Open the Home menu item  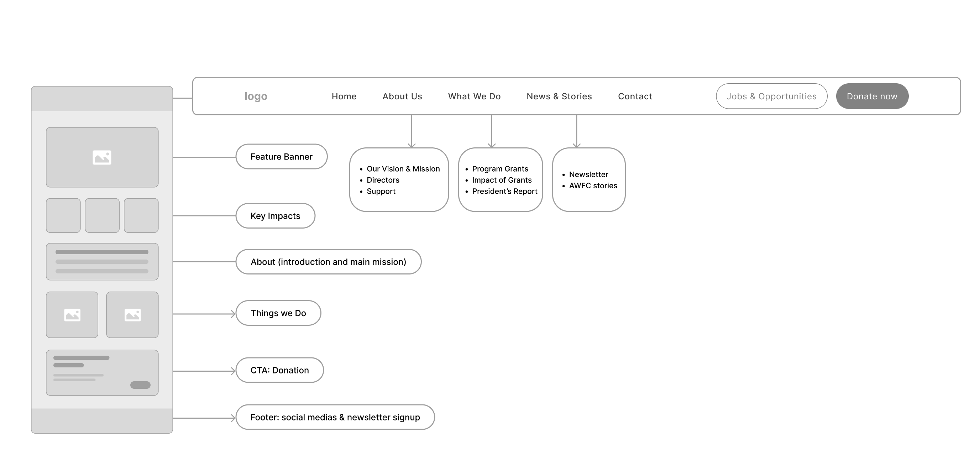click(344, 96)
